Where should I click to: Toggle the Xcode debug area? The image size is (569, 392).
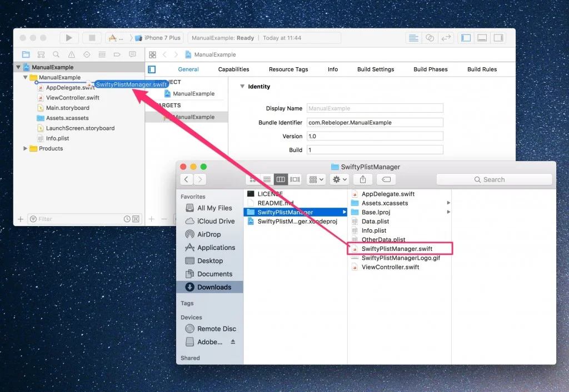482,38
